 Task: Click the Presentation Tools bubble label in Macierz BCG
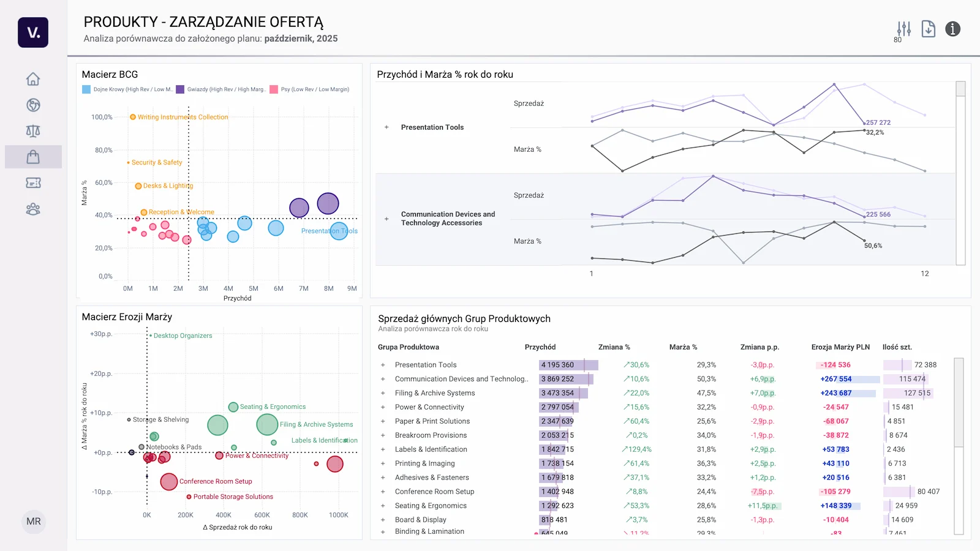coord(330,231)
